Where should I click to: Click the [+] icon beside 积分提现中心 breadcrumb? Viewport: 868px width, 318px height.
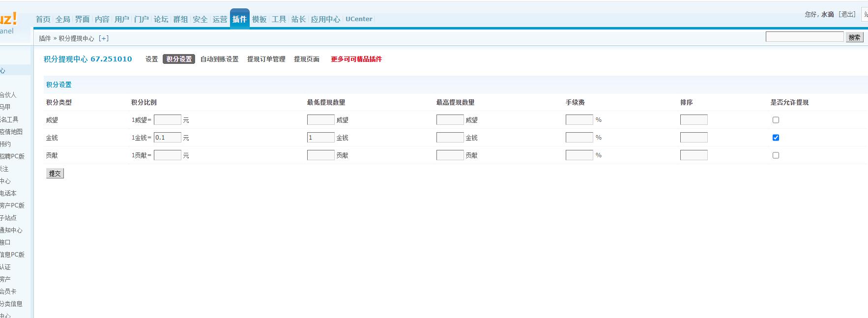[104, 38]
